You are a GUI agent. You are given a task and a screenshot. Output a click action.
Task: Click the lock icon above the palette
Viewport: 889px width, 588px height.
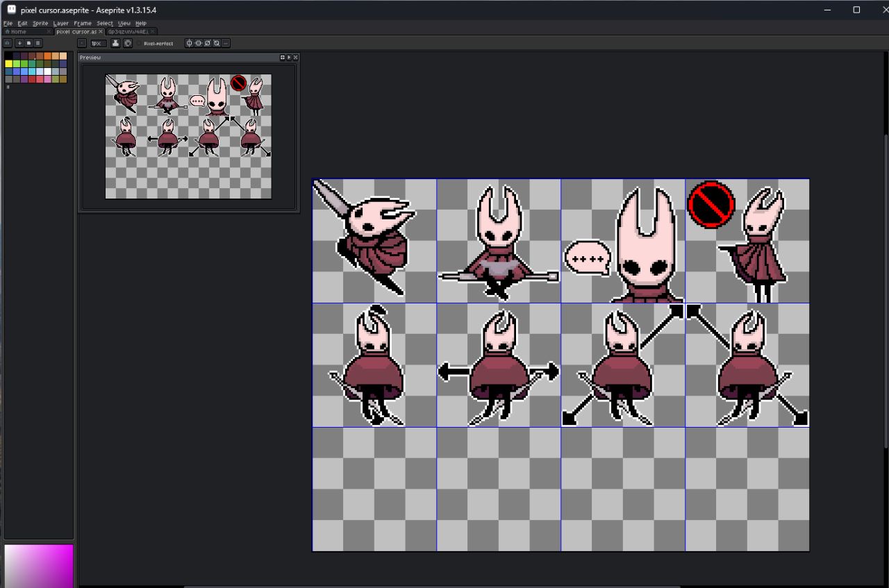(x=8, y=43)
